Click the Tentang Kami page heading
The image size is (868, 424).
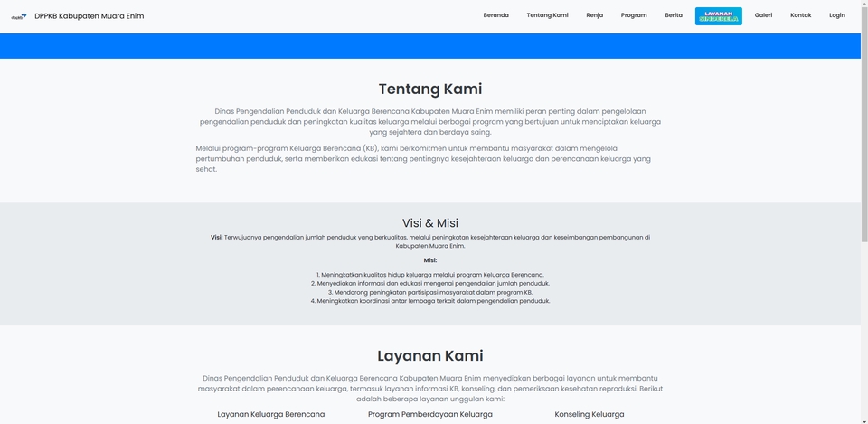[430, 90]
